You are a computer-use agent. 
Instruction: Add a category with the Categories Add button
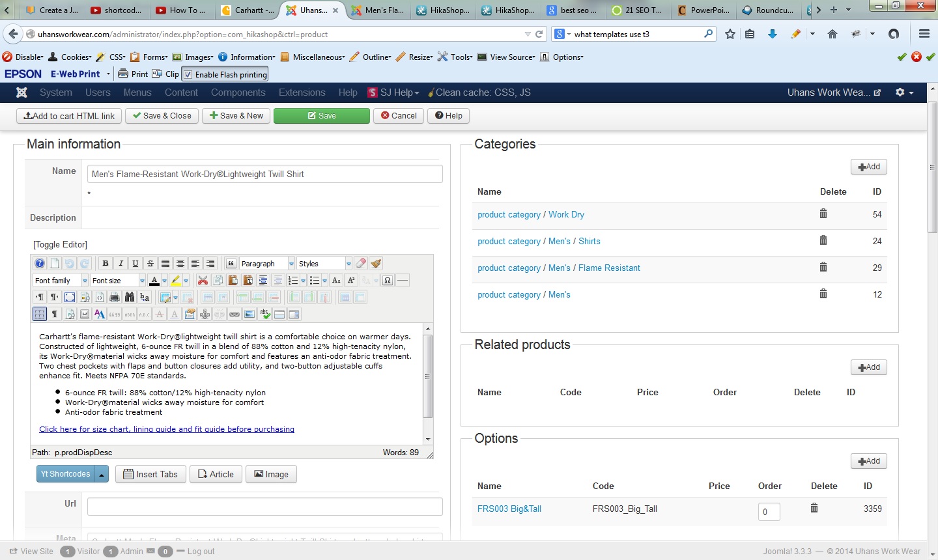click(868, 167)
